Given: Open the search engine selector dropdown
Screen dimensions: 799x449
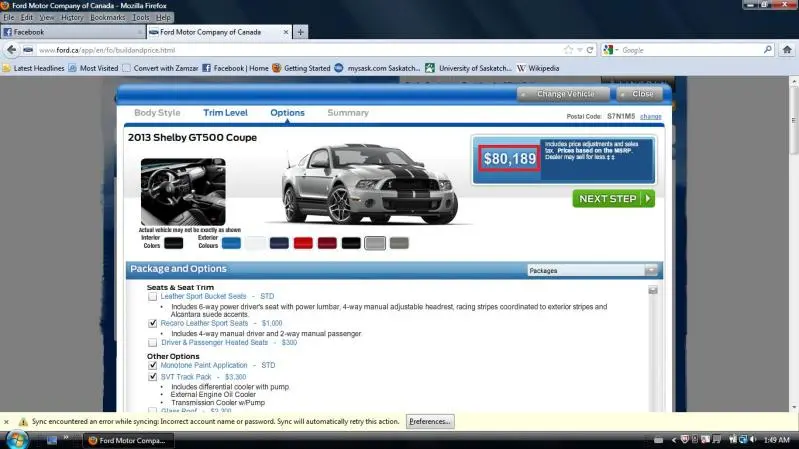Looking at the screenshot, I should coord(611,50).
